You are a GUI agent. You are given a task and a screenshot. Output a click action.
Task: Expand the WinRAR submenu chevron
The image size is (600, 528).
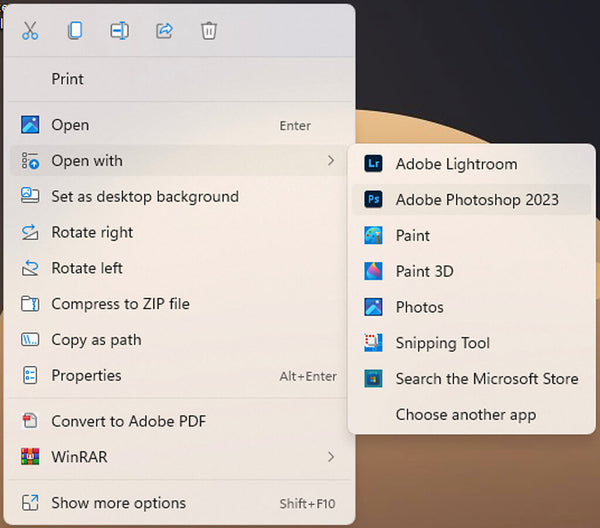[x=330, y=457]
